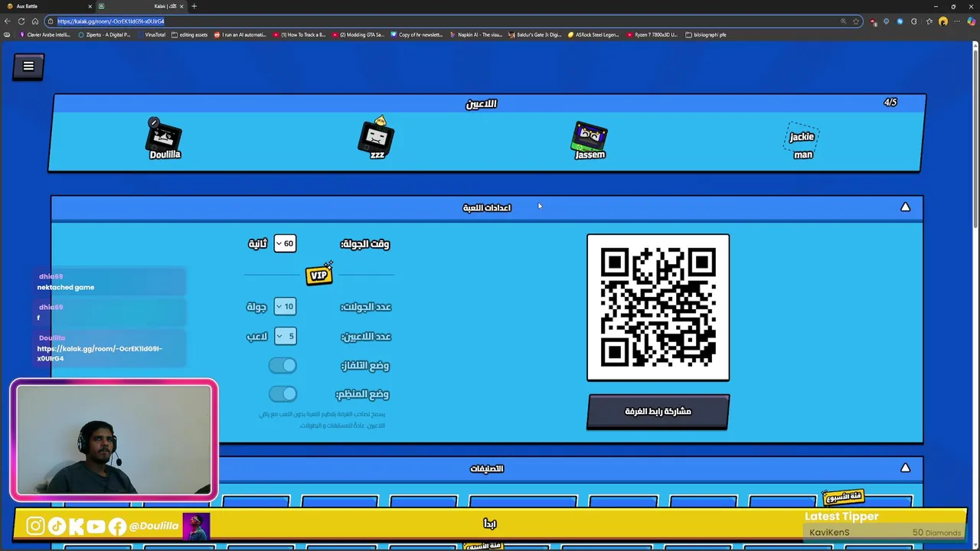Click the browser home icon

34,21
